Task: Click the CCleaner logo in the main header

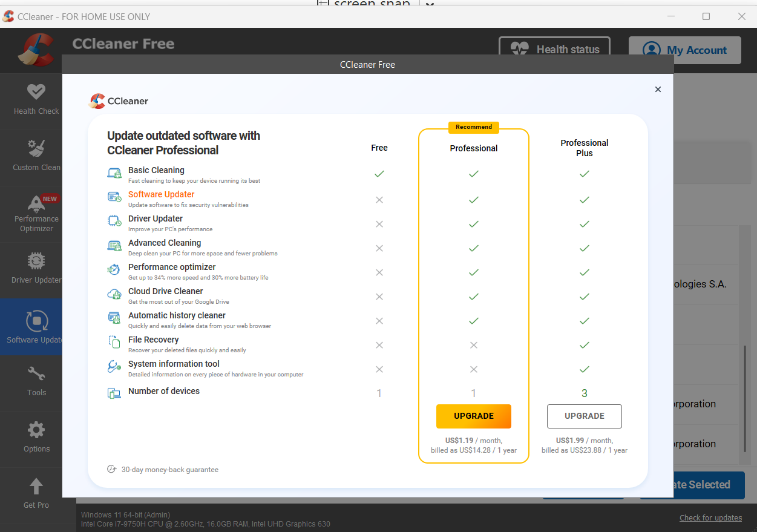Action: pos(36,50)
